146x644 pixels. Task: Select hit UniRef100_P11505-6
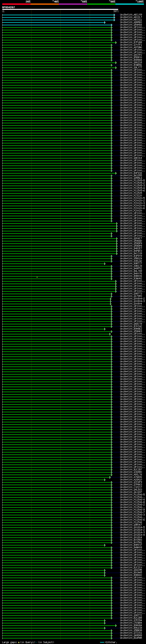(132, 191)
